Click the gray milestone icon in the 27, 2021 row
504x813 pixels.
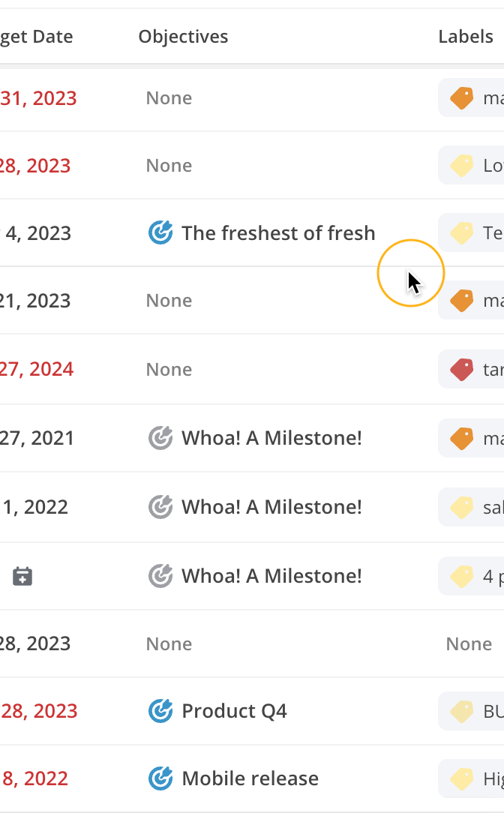point(160,438)
